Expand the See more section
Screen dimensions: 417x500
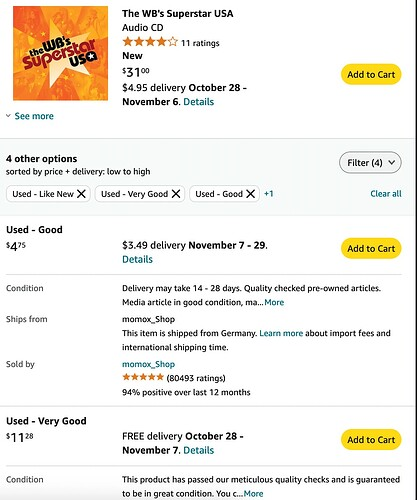[30, 116]
